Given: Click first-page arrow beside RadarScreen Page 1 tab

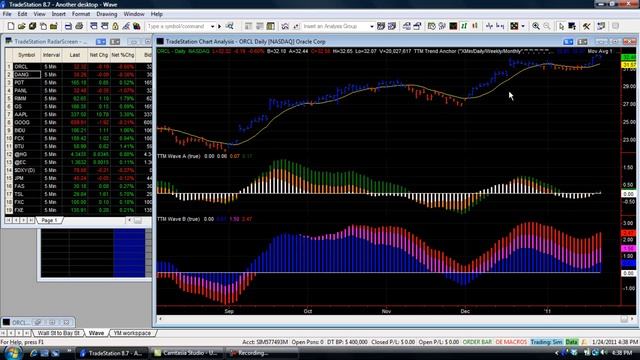Looking at the screenshot, I should [x=9, y=220].
